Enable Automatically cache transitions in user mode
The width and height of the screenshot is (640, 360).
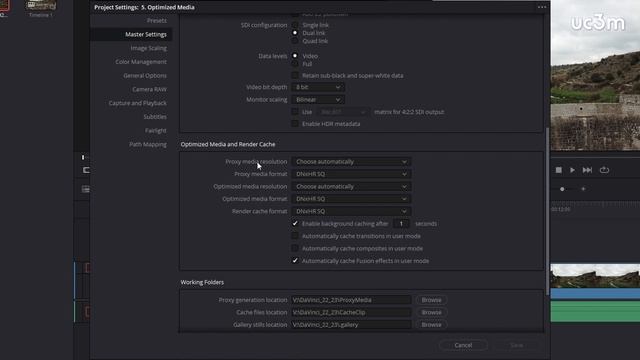coord(295,236)
